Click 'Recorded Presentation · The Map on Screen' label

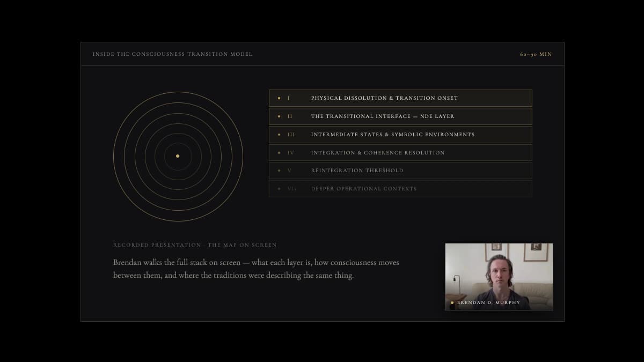tap(195, 245)
